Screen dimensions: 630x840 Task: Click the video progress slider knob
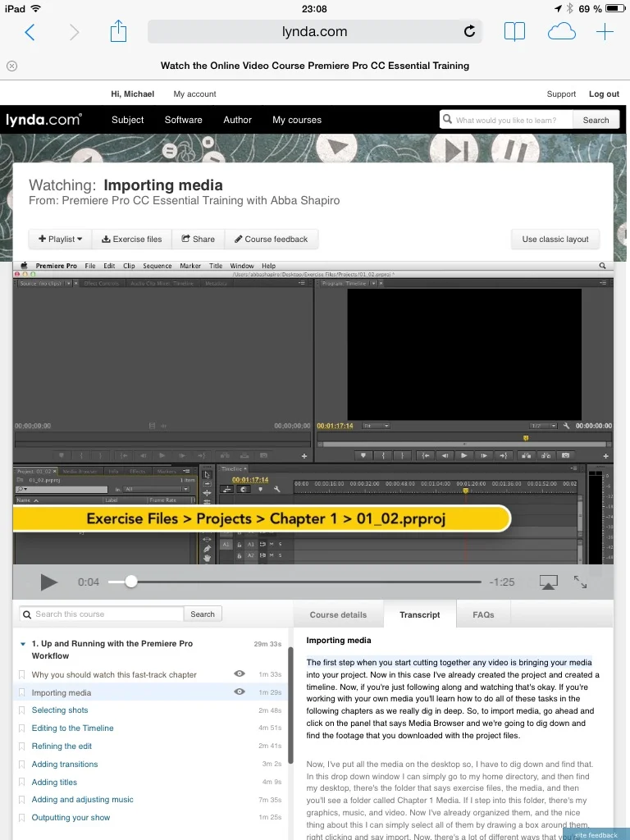[x=130, y=582]
